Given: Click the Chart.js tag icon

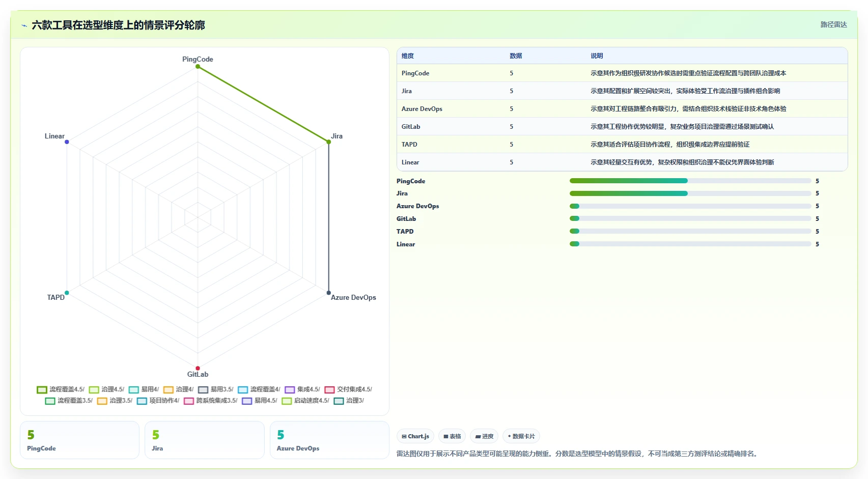Looking at the screenshot, I should (404, 437).
